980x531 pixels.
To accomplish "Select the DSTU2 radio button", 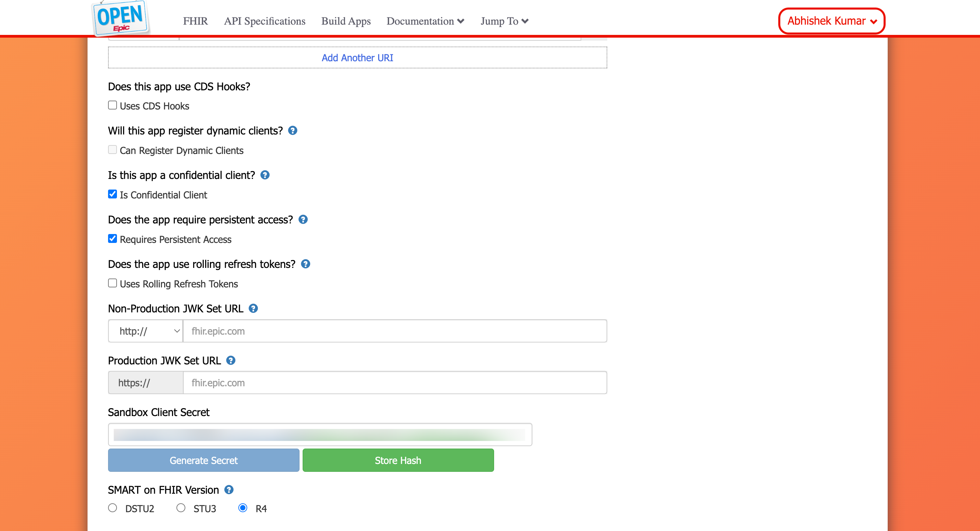I will click(112, 508).
